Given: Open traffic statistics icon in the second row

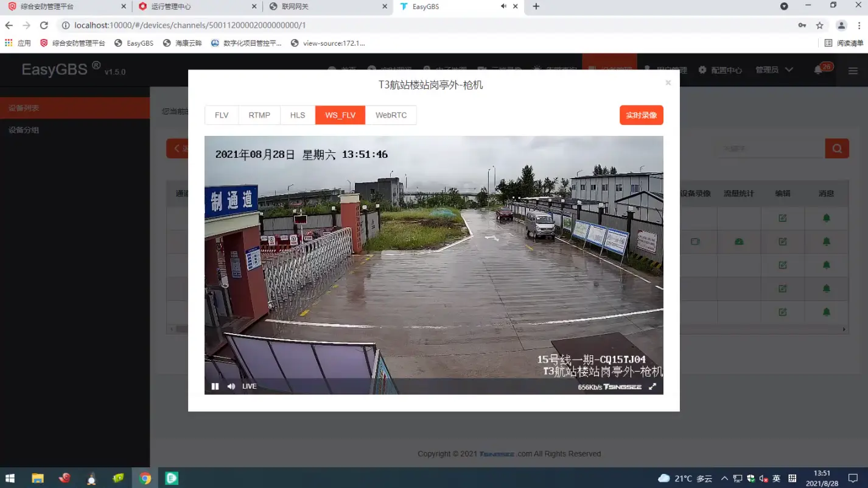Looking at the screenshot, I should pyautogui.click(x=739, y=242).
